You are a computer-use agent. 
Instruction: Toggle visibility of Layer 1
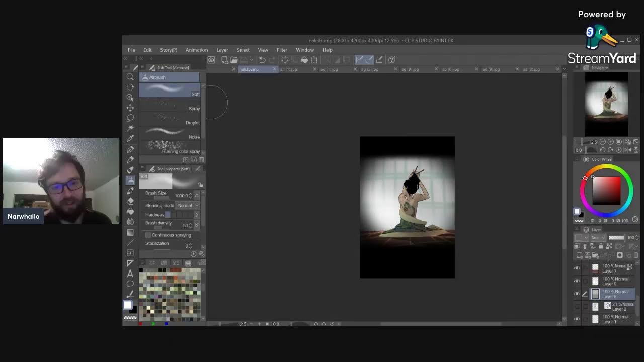click(x=577, y=319)
